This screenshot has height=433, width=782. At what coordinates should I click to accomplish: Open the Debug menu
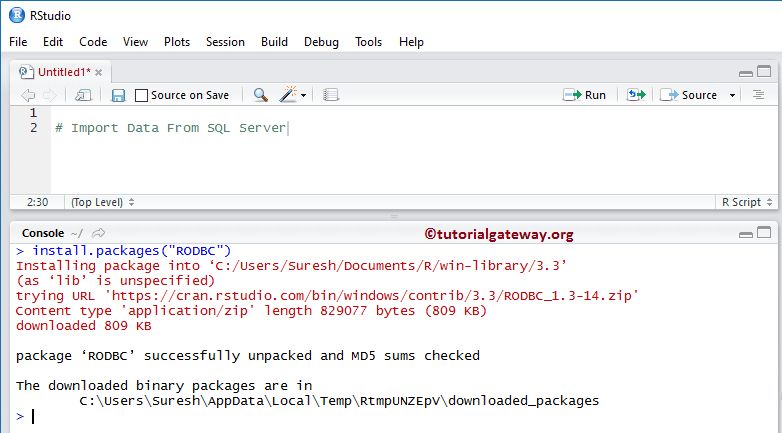(321, 42)
